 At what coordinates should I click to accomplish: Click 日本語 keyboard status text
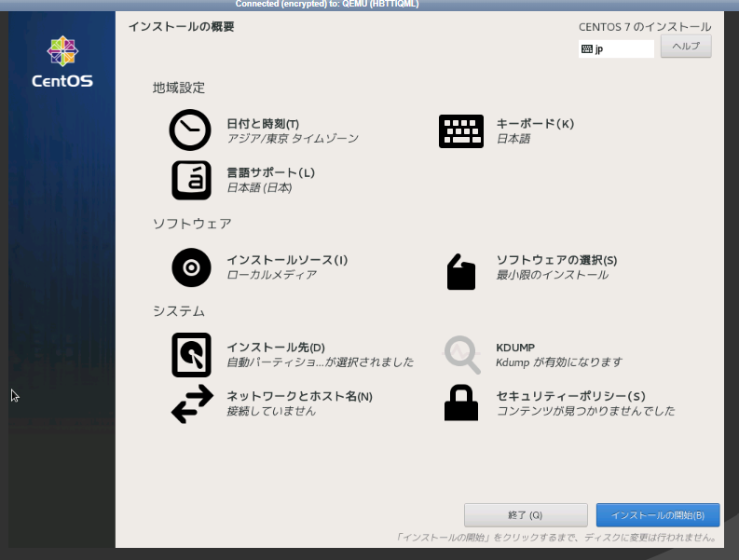(x=513, y=139)
